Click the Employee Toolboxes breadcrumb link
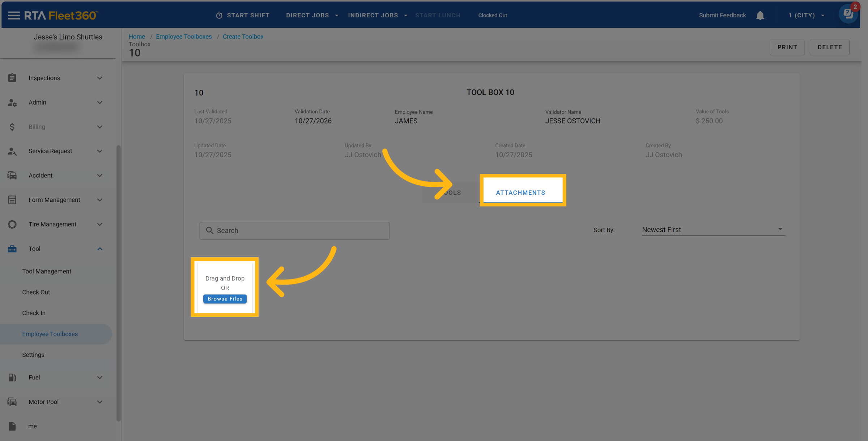 point(184,37)
